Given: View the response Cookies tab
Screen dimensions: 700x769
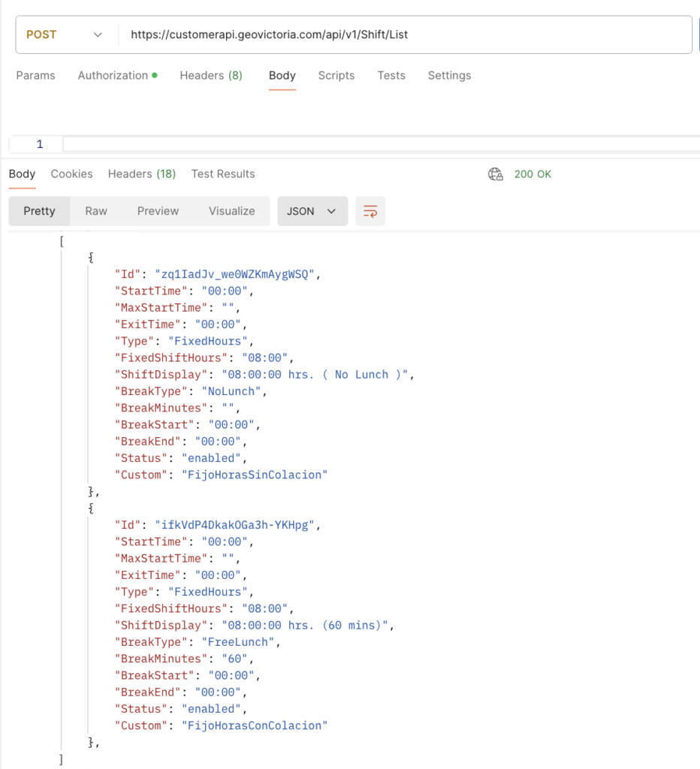Looking at the screenshot, I should pyautogui.click(x=71, y=173).
